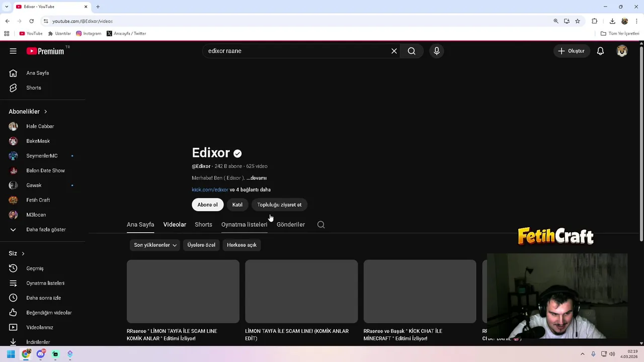The height and width of the screenshot is (362, 644).
Task: Click the address bar URL
Action: [x=83, y=21]
